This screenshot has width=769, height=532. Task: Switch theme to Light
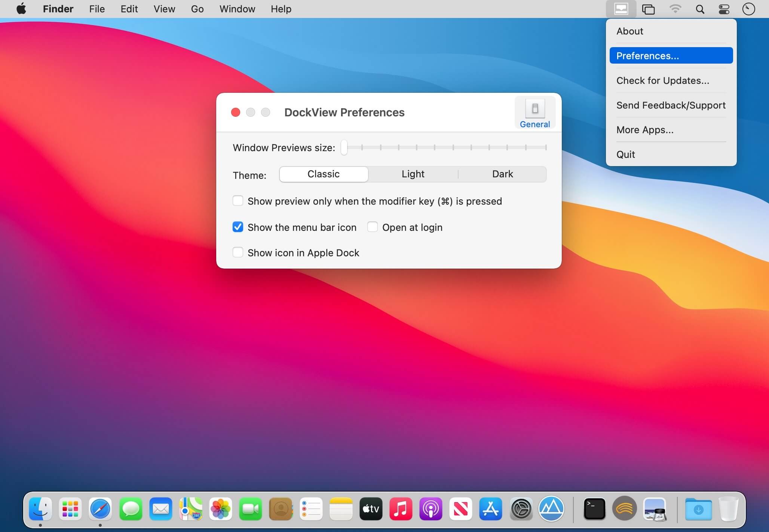point(413,174)
